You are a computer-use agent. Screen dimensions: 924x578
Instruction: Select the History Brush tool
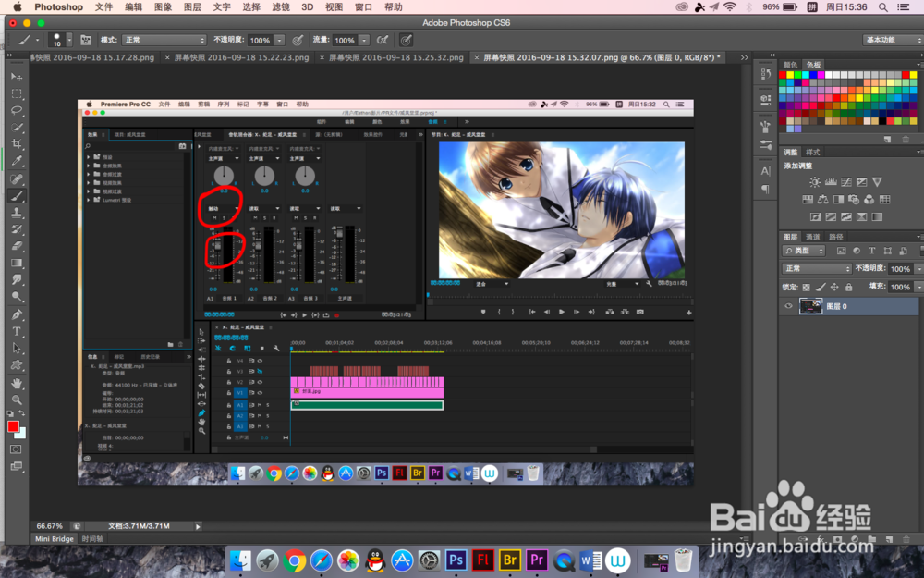(x=17, y=229)
